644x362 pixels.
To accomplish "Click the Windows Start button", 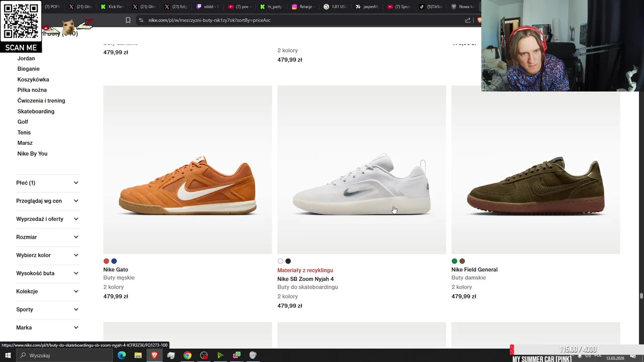I will tap(8, 355).
